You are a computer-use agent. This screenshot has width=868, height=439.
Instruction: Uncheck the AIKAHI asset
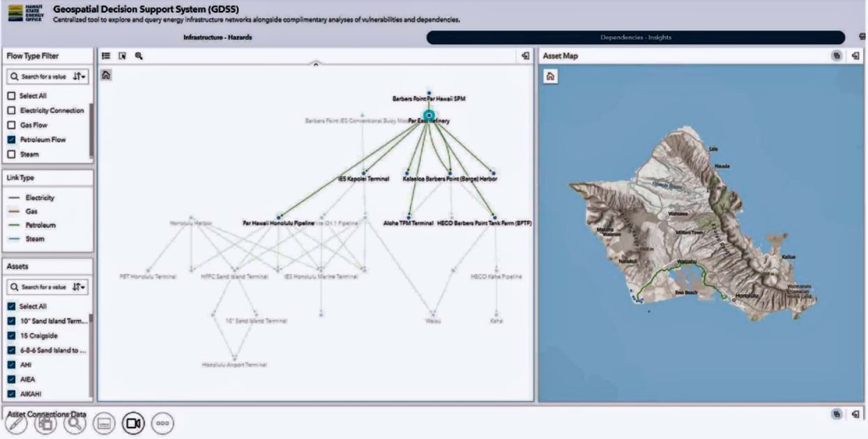click(x=11, y=394)
